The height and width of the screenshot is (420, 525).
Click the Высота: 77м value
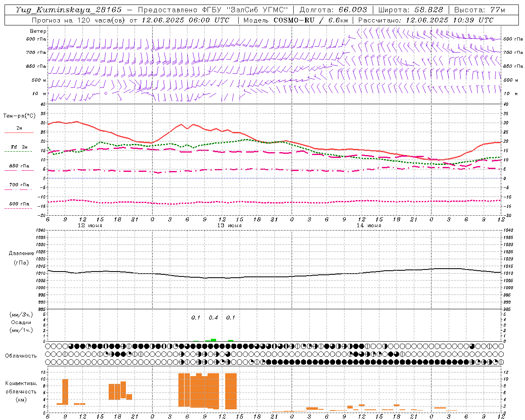pos(479,10)
